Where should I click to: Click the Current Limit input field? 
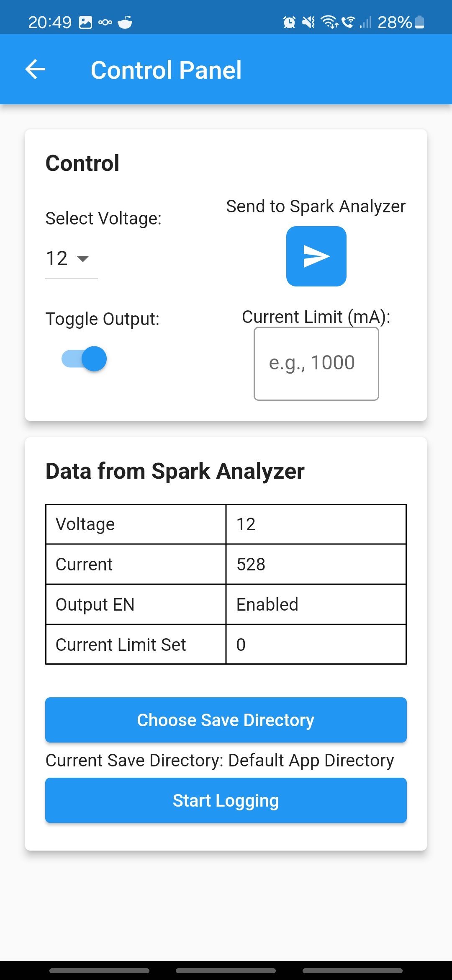(x=316, y=364)
